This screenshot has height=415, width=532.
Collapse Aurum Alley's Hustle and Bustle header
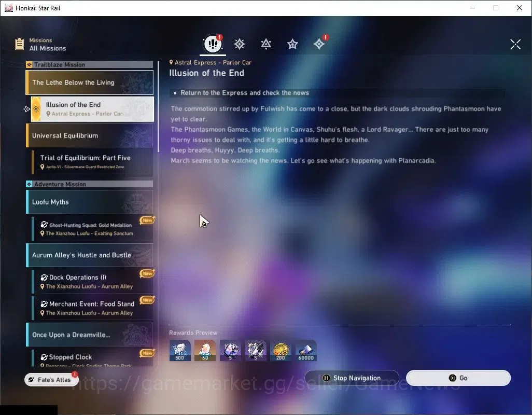click(x=90, y=255)
